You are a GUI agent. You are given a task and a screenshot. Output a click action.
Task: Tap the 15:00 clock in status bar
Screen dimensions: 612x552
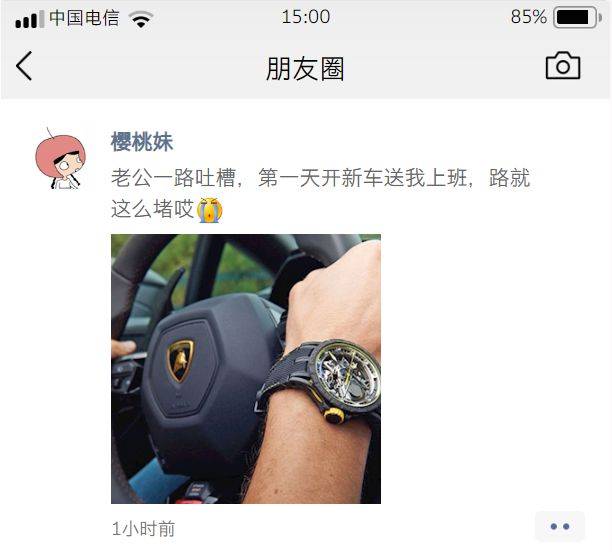pos(306,17)
